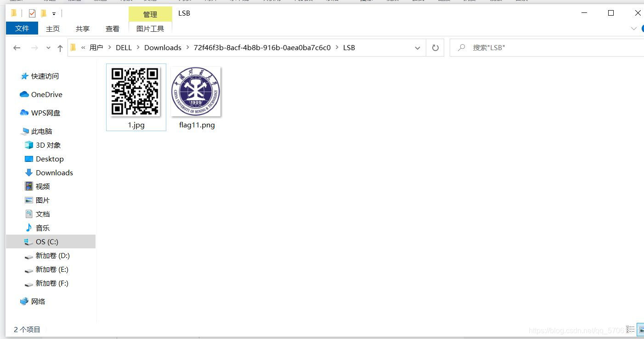The image size is (644, 339).
Task: Click the Properties checkmark icon in title bar
Action: click(x=32, y=13)
